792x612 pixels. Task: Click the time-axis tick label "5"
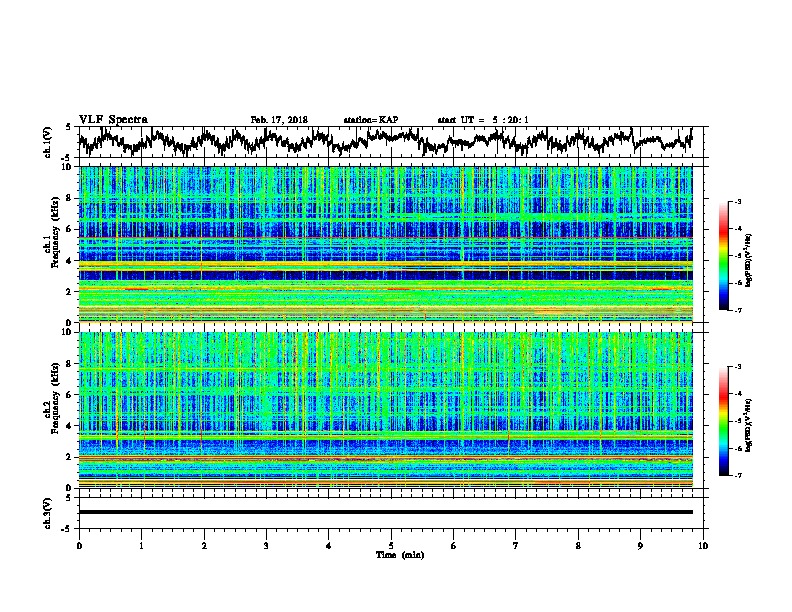point(391,546)
